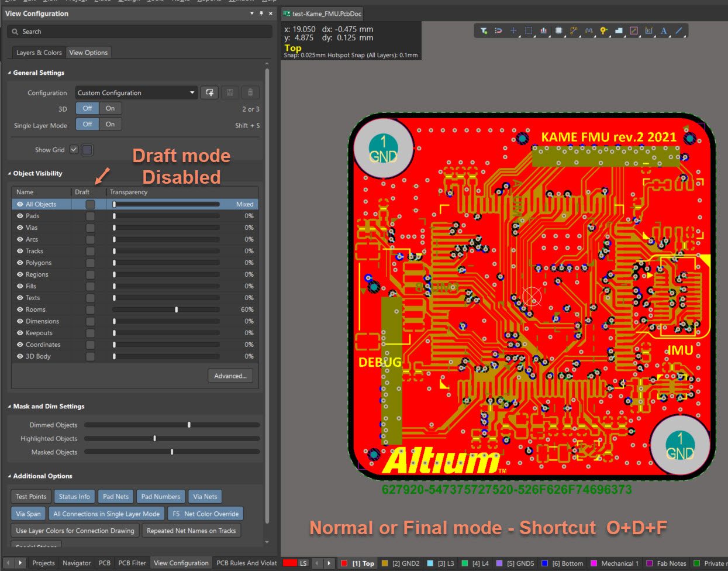The width and height of the screenshot is (728, 571).
Task: Toggle the Pad Numbers button
Action: pyautogui.click(x=160, y=497)
